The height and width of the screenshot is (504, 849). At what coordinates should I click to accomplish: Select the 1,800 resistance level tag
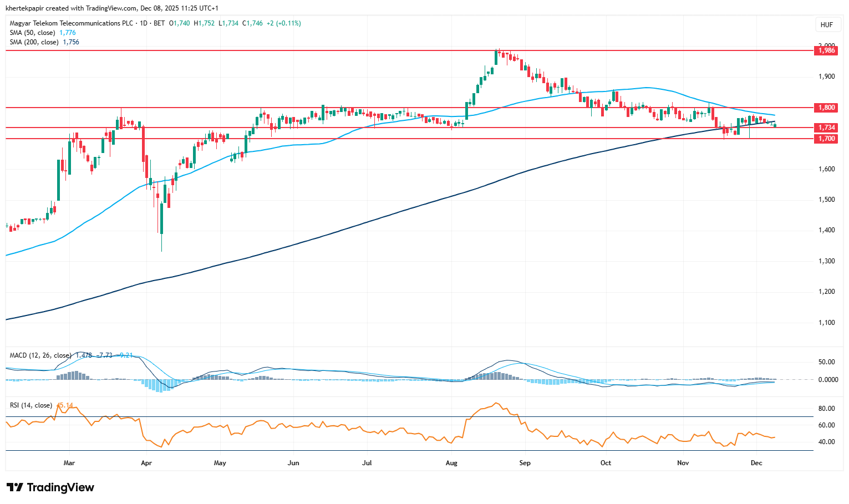point(826,108)
